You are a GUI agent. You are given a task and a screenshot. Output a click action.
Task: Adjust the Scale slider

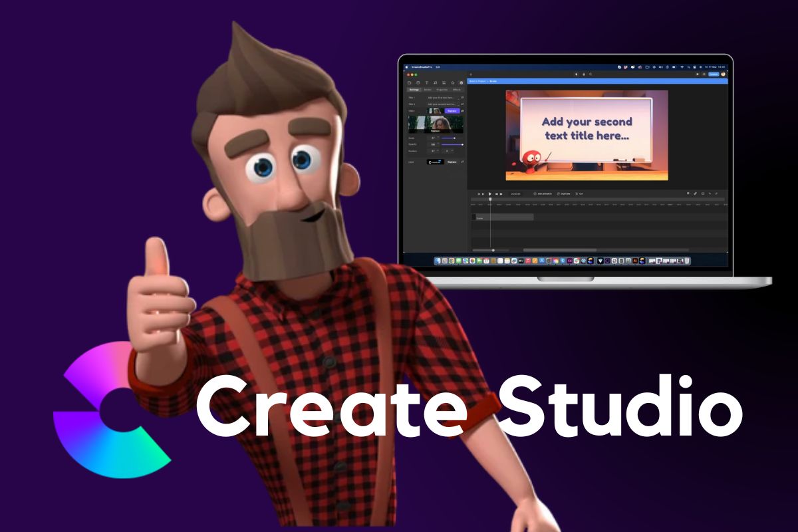pos(452,138)
